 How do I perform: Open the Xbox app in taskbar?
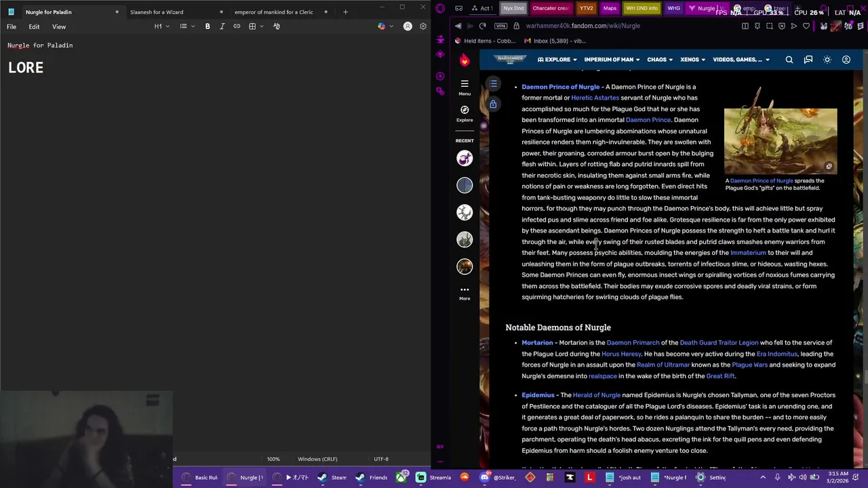pyautogui.click(x=401, y=477)
